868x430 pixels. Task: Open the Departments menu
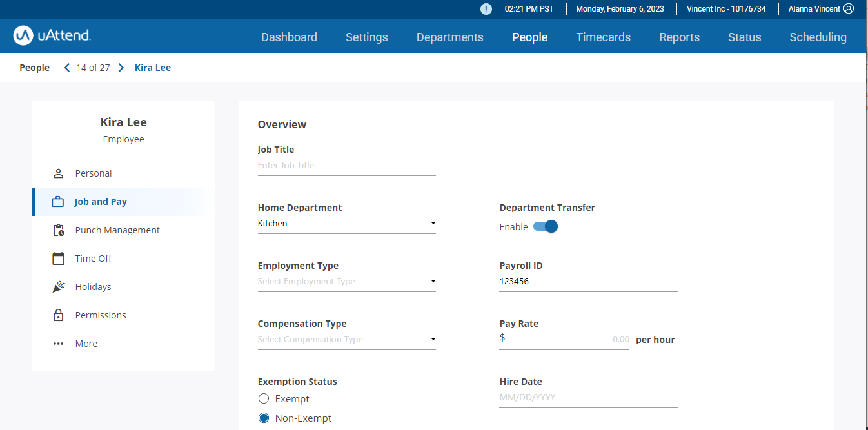click(x=450, y=37)
